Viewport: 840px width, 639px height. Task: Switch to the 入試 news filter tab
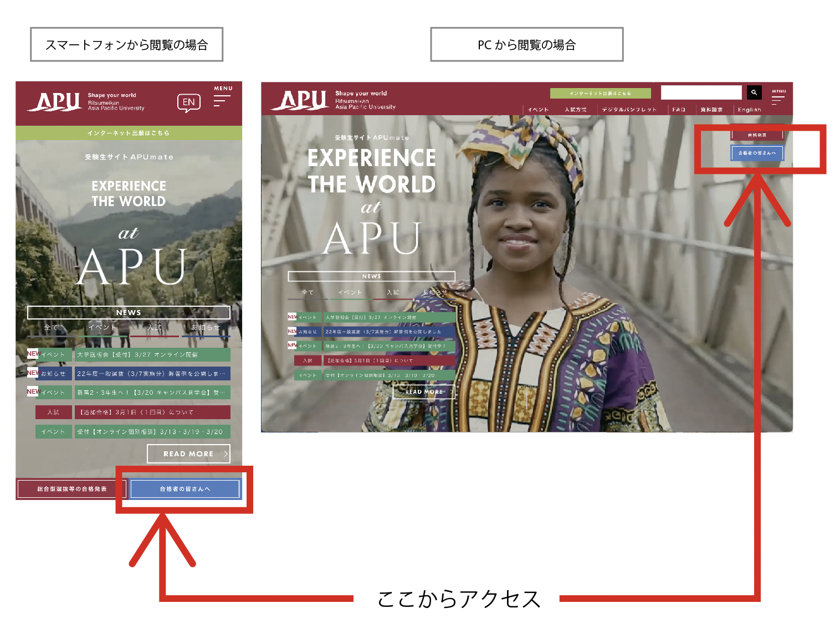[x=155, y=327]
